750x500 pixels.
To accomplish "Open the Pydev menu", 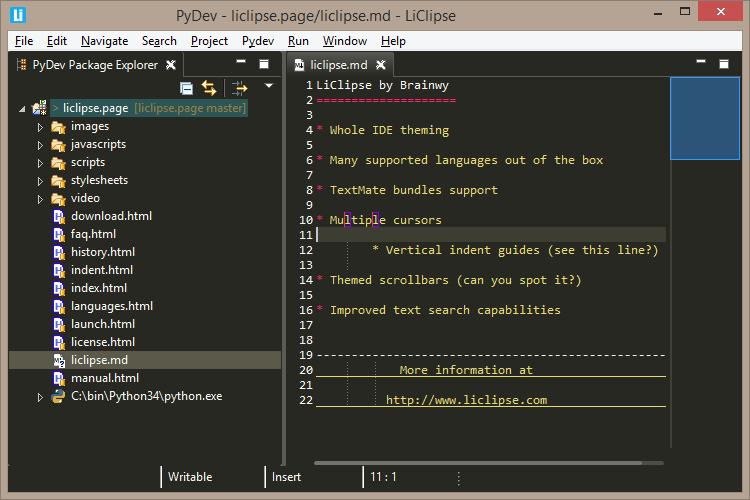I will (257, 41).
